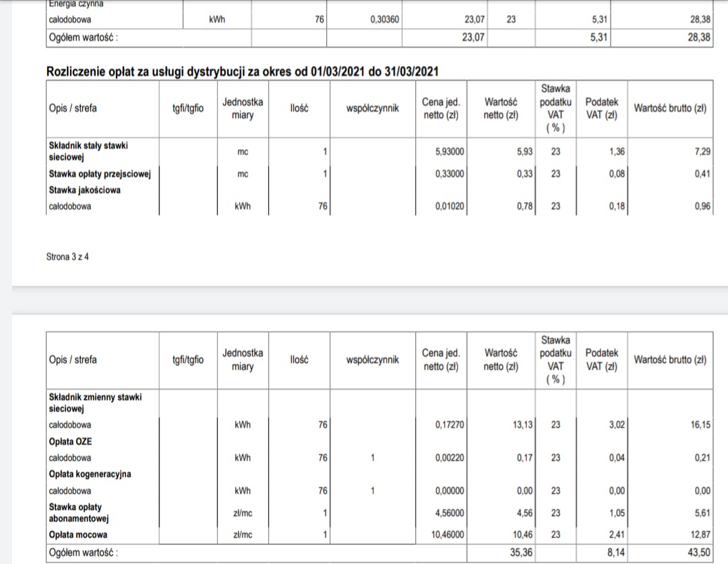Select total gross value '43,50'
Screen dimensions: 728x564
pyautogui.click(x=699, y=553)
